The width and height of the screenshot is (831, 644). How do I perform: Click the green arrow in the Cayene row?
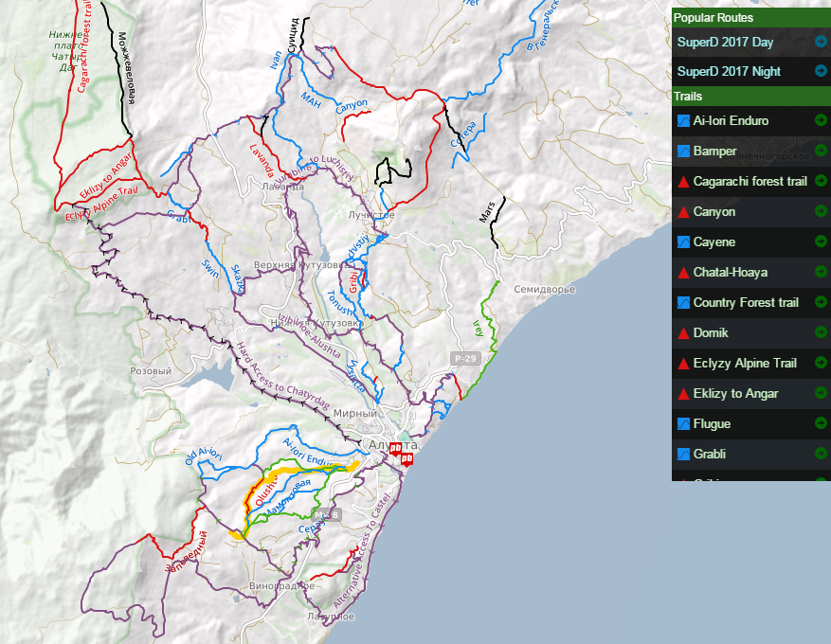(x=821, y=242)
